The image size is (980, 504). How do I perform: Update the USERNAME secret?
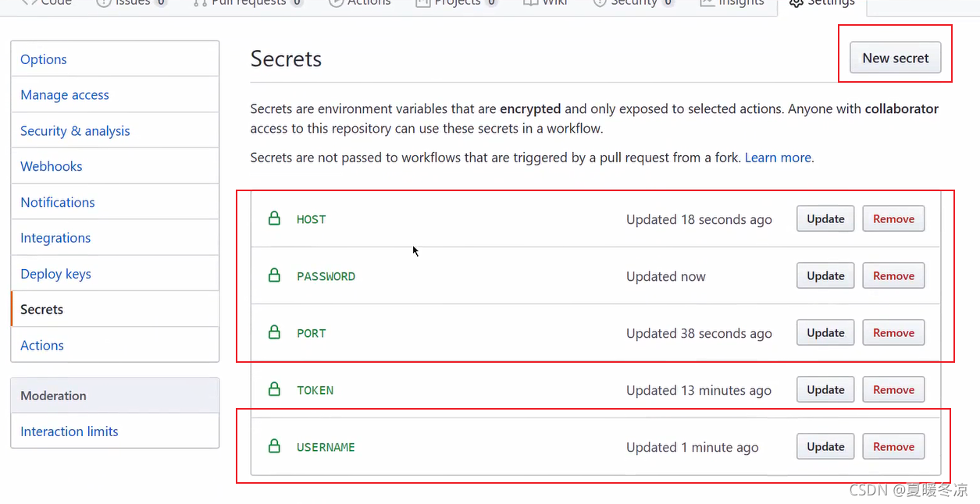(x=825, y=446)
